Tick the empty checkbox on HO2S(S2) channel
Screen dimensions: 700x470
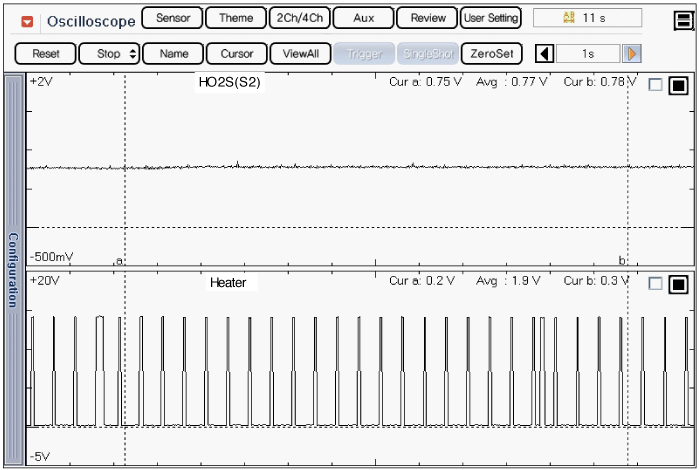point(655,85)
